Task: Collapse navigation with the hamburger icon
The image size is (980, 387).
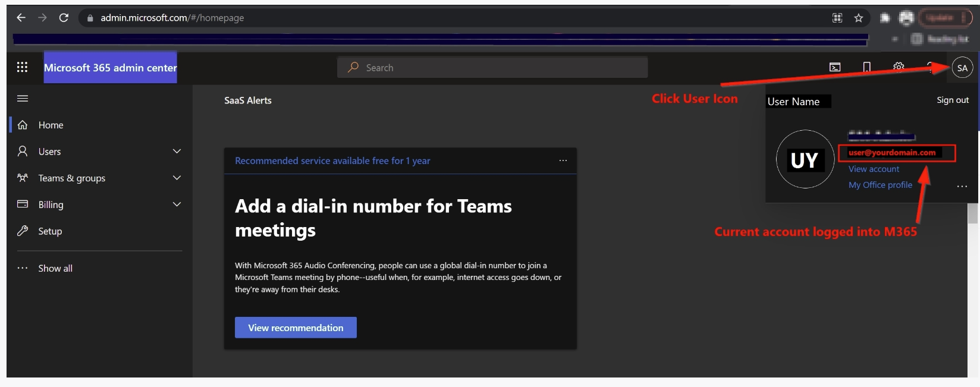Action: [x=23, y=99]
